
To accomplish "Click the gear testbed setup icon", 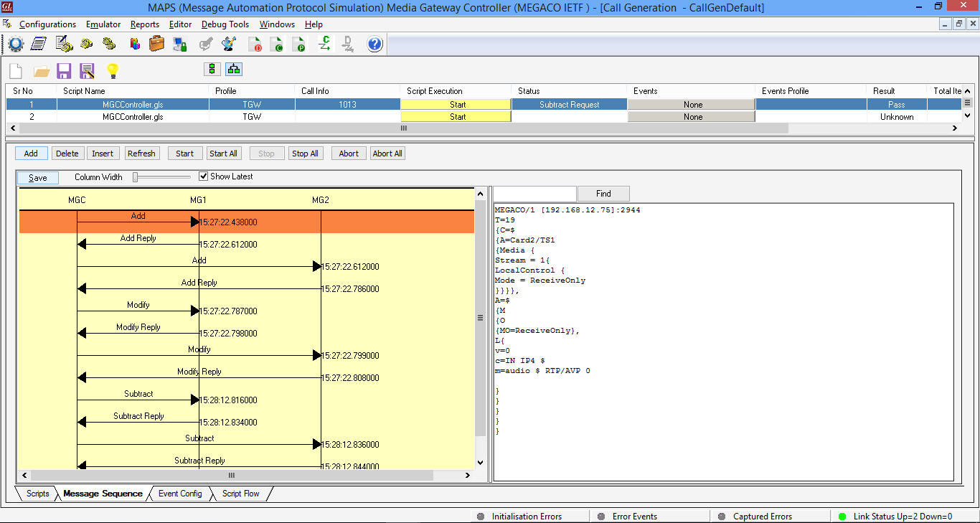I will tap(16, 44).
